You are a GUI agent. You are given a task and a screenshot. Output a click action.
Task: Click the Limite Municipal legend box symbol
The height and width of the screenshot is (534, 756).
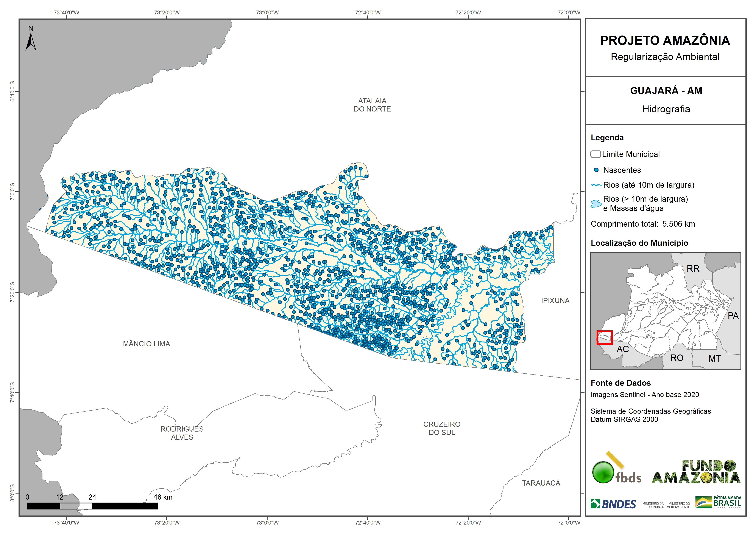(595, 154)
